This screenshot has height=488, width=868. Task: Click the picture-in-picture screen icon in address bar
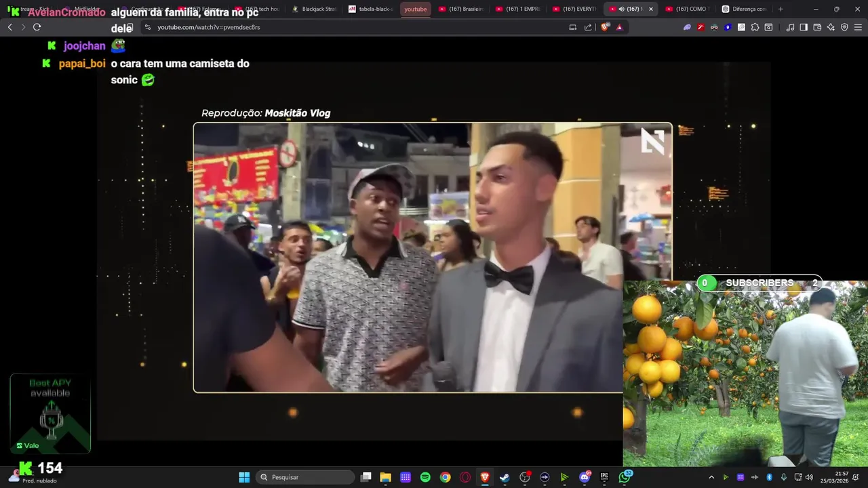pyautogui.click(x=573, y=27)
